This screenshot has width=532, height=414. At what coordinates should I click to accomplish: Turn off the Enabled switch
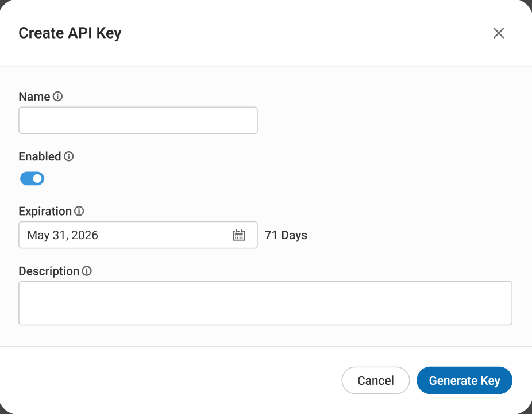pos(32,178)
